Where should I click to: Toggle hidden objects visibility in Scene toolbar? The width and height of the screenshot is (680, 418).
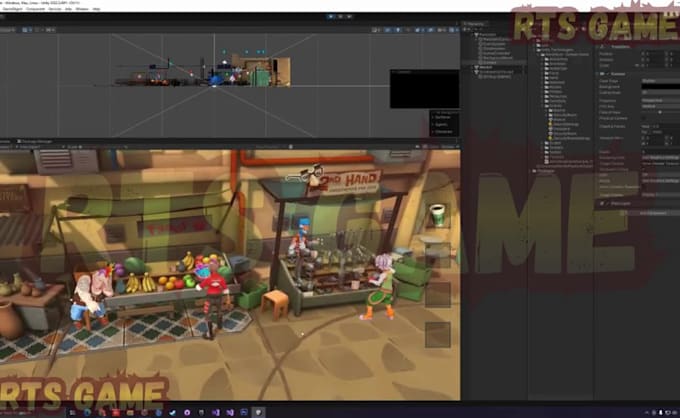coord(430,30)
